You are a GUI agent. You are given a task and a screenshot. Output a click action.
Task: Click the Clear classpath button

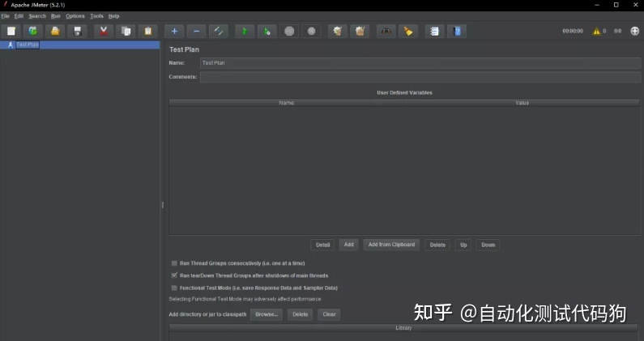click(x=329, y=315)
